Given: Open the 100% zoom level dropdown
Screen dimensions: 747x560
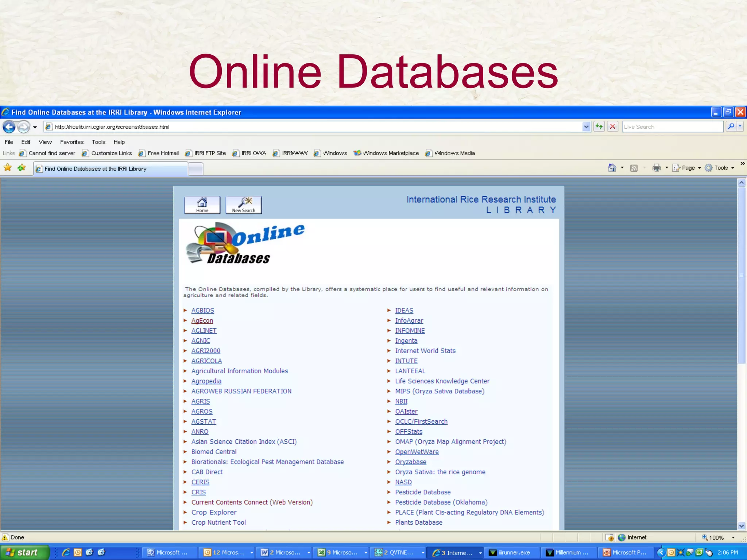Looking at the screenshot, I should pos(733,537).
